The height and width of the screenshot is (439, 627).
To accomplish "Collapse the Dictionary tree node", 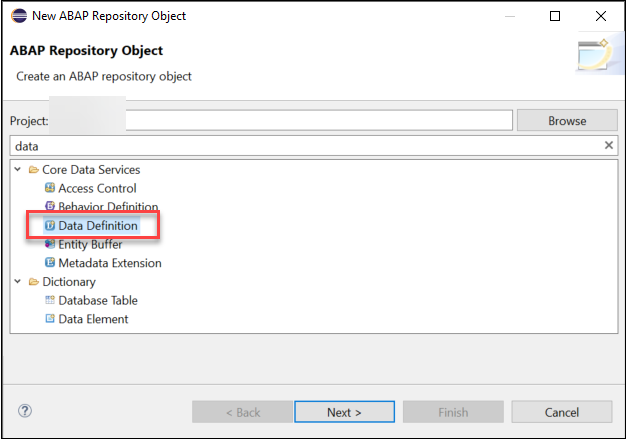I will (18, 281).
